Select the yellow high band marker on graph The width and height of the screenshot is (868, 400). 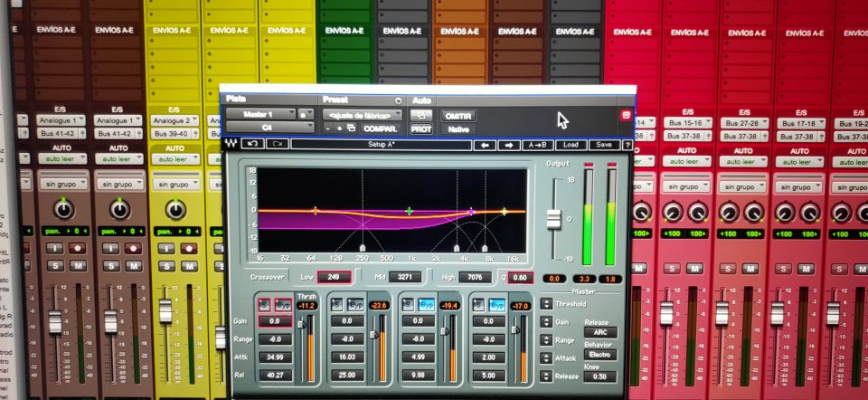505,212
